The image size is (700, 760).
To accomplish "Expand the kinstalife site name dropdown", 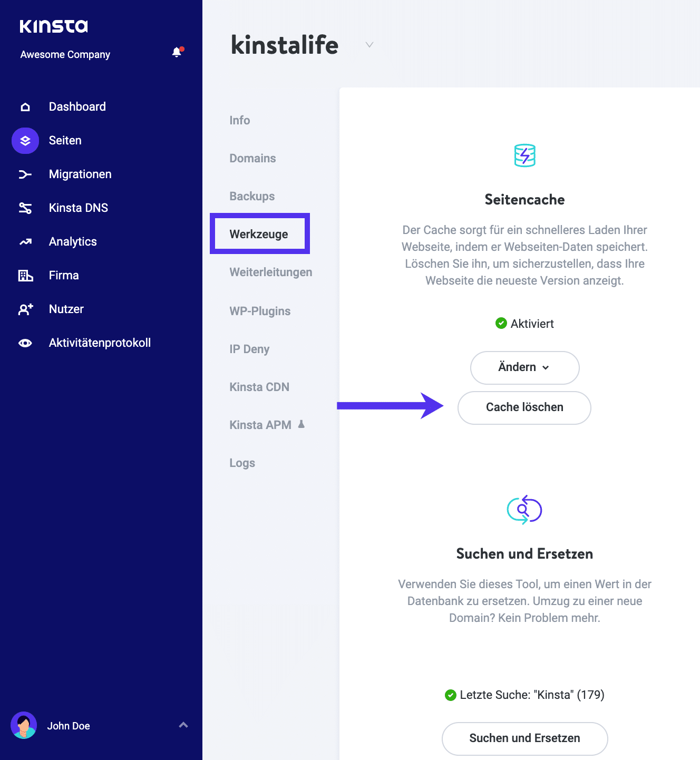I will pos(368,45).
